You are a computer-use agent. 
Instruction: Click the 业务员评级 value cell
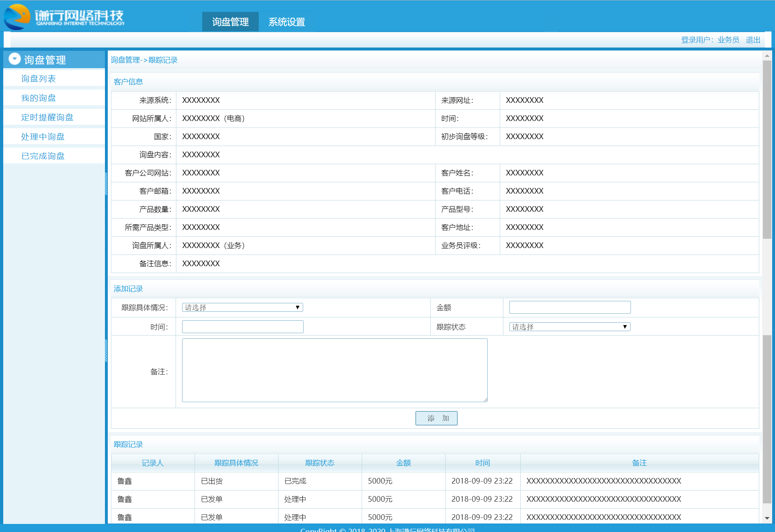(x=629, y=246)
